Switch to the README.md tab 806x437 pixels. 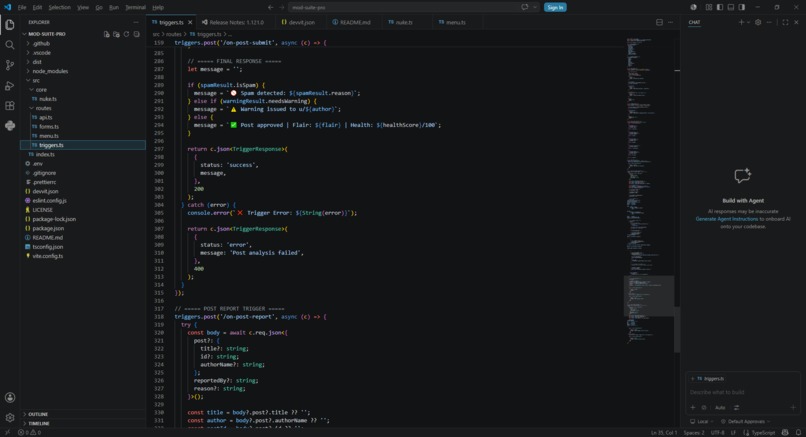tap(352, 22)
